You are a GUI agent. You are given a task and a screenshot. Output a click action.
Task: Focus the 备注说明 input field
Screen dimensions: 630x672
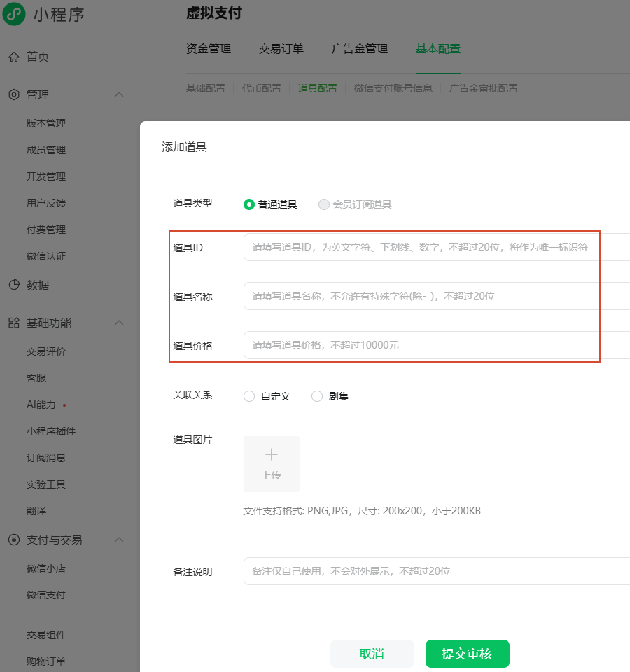click(x=437, y=571)
